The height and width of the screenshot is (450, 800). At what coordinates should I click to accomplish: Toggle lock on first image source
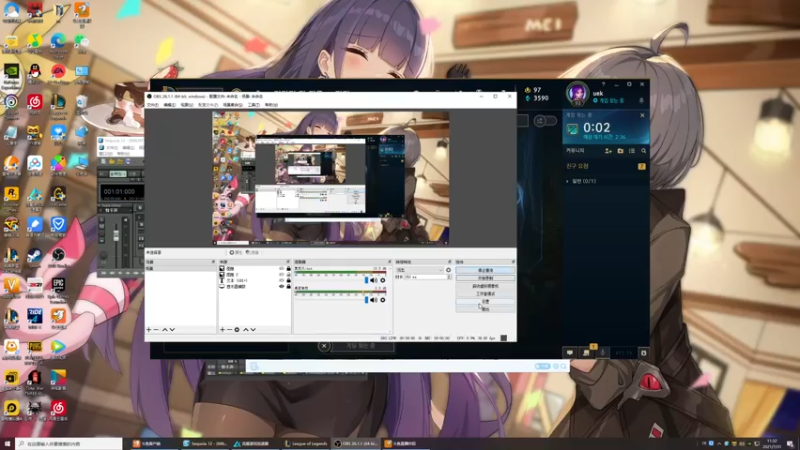(x=288, y=268)
